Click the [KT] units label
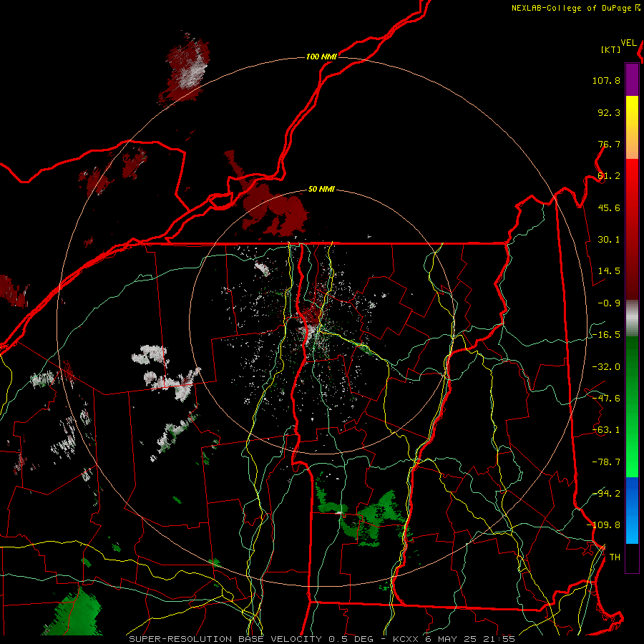 tap(611, 49)
